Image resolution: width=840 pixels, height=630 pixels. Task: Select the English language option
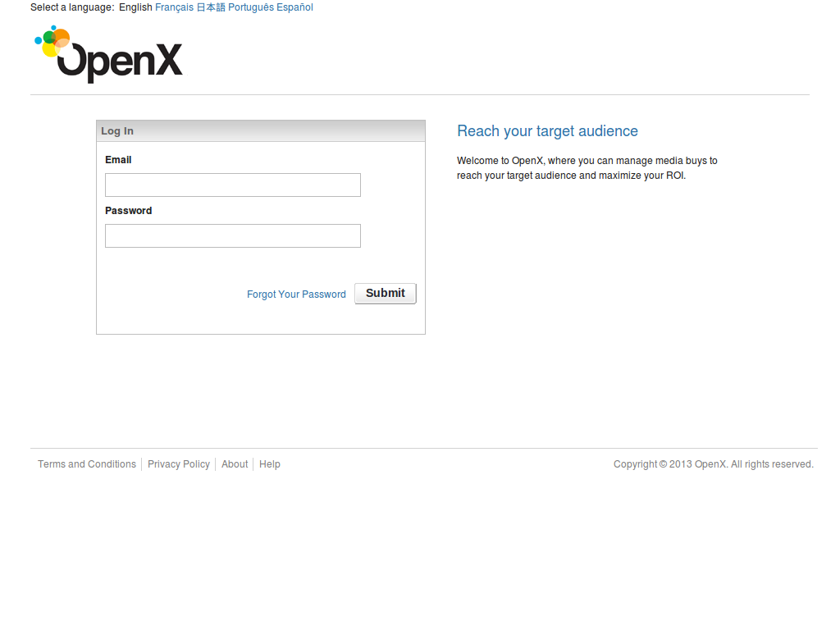(135, 7)
